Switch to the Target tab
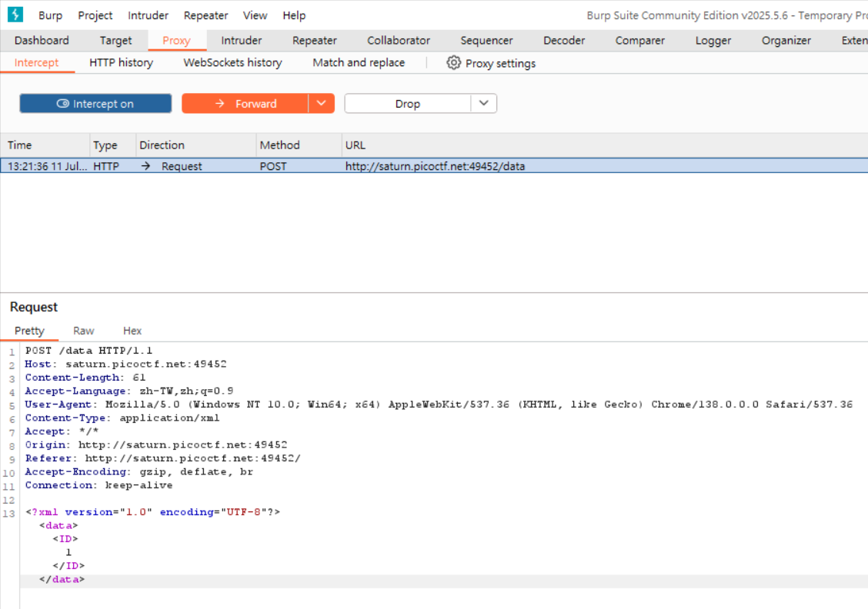Screen dimensions: 868x609 coord(115,41)
